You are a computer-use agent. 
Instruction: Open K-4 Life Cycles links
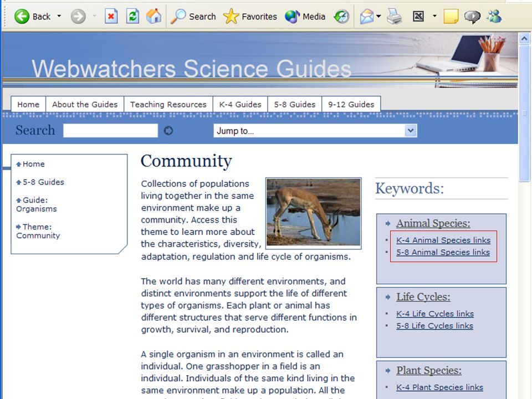[435, 314]
